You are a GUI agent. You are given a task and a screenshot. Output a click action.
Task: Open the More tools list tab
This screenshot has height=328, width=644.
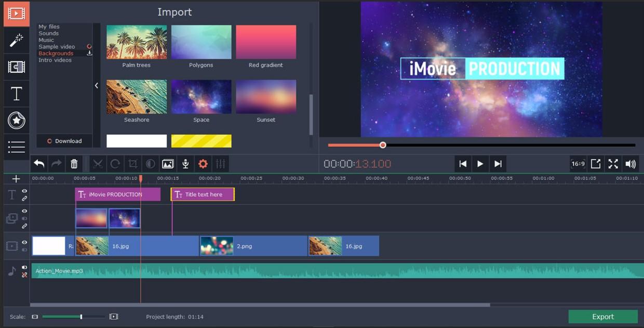click(16, 148)
